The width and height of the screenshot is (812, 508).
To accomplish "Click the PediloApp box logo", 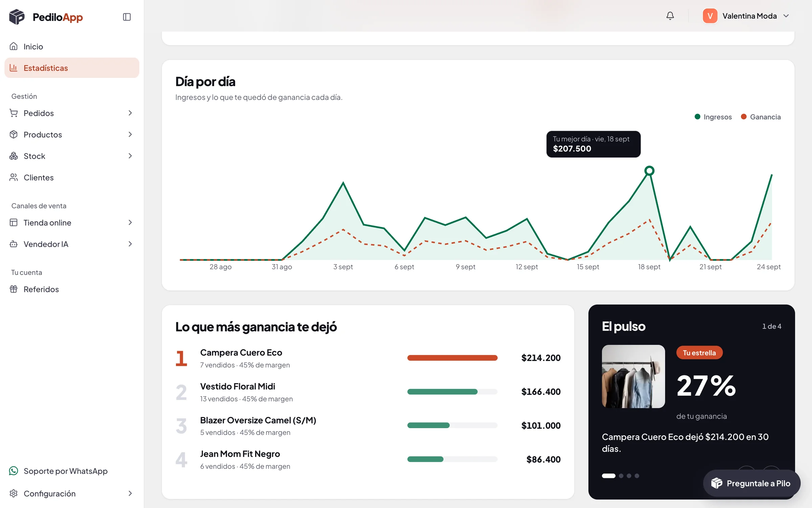I will tap(17, 17).
